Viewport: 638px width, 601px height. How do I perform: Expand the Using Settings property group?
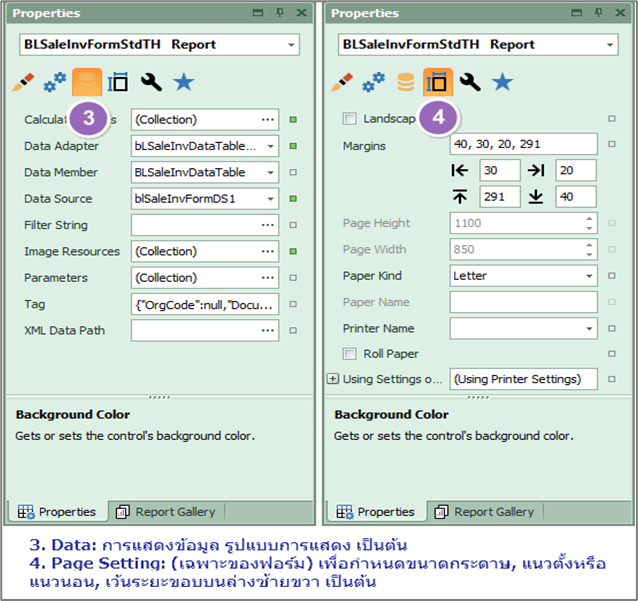tap(333, 379)
